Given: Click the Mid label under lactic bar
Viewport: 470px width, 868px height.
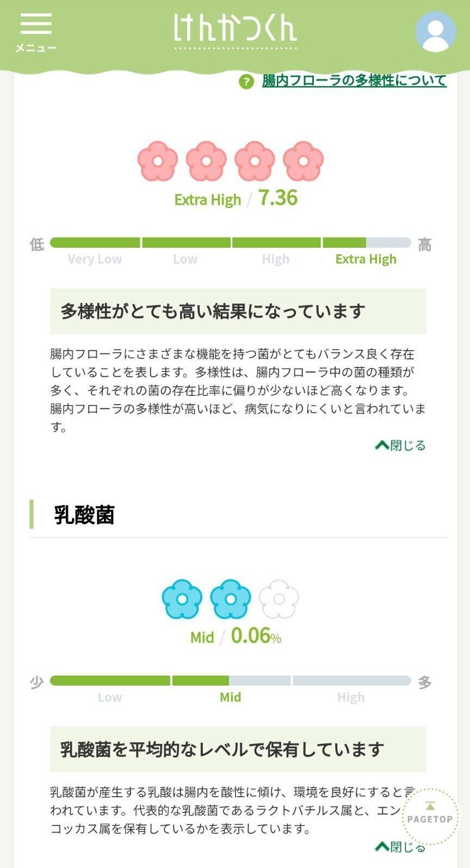Looking at the screenshot, I should pos(230,697).
